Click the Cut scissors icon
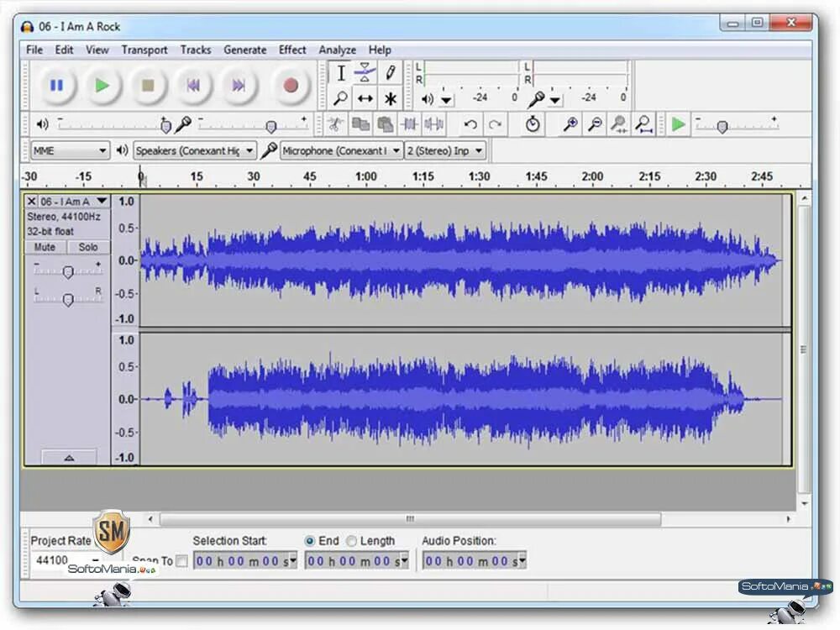Image resolution: width=840 pixels, height=630 pixels. click(335, 125)
